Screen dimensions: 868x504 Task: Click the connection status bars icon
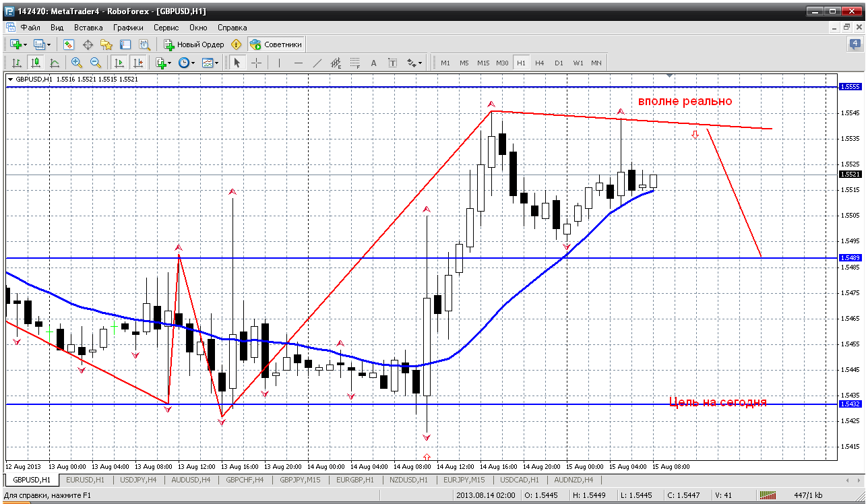pos(769,495)
